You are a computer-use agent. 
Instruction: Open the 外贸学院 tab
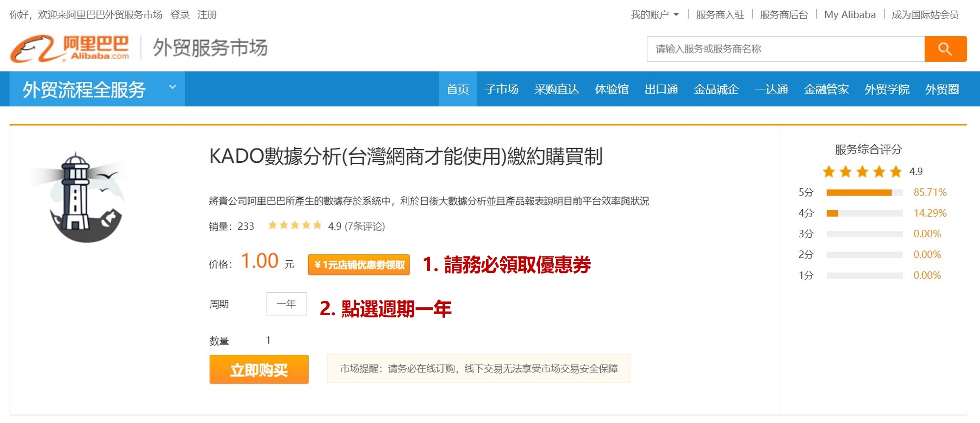pyautogui.click(x=887, y=89)
